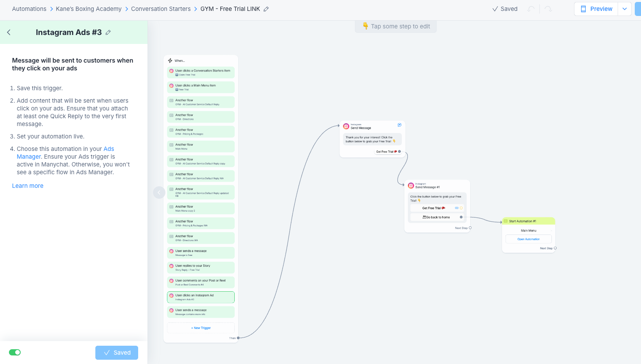
Task: Click the 'Tap some step to edit' hint
Action: pyautogui.click(x=396, y=26)
